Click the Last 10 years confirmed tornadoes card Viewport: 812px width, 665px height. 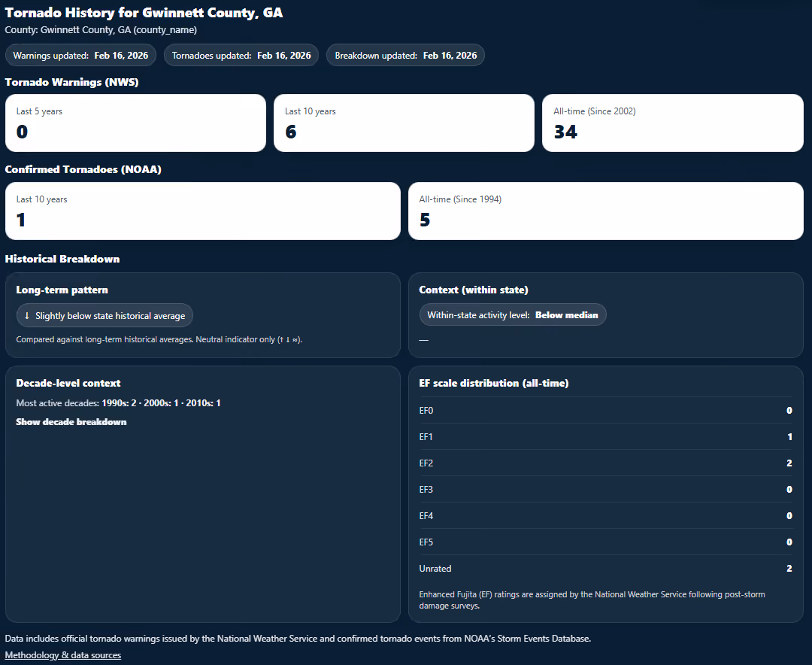pos(203,211)
